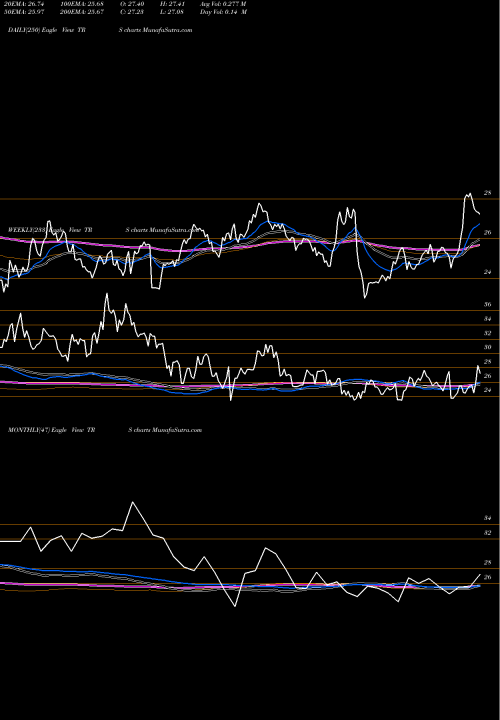This screenshot has height=720, width=500.
Task: Click the monthly chart's 26 price label
Action: pyautogui.click(x=488, y=577)
